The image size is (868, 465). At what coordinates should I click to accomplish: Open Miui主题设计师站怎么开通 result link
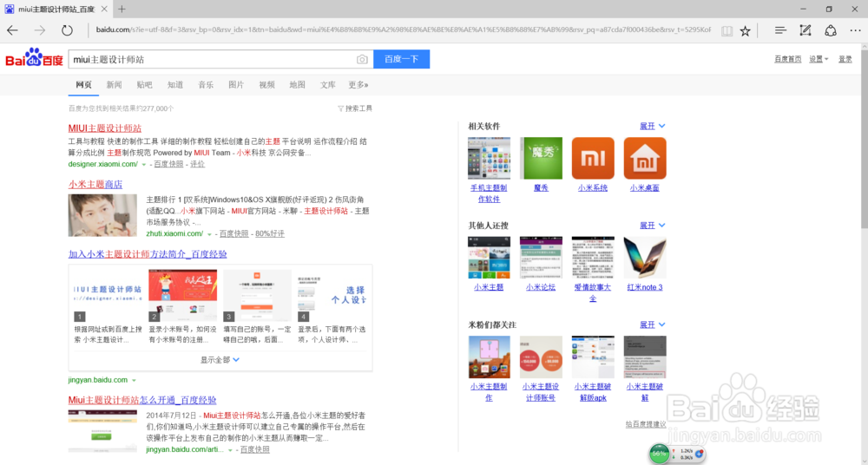[x=142, y=400]
